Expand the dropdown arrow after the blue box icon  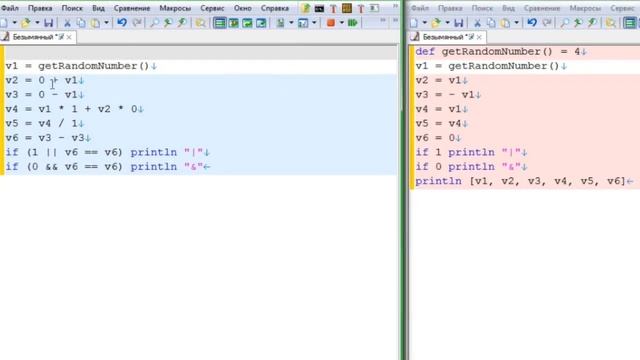coord(314,23)
